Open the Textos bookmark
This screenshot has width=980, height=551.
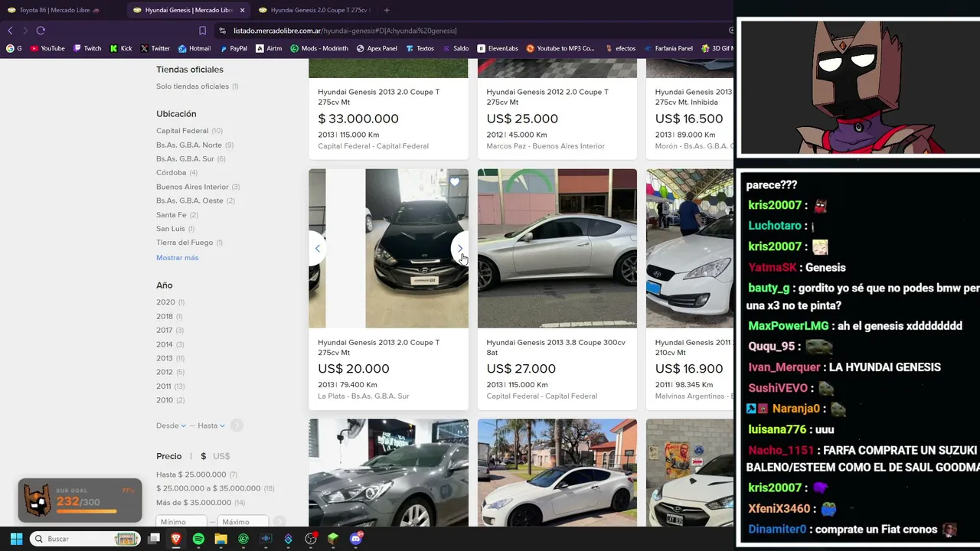420,48
